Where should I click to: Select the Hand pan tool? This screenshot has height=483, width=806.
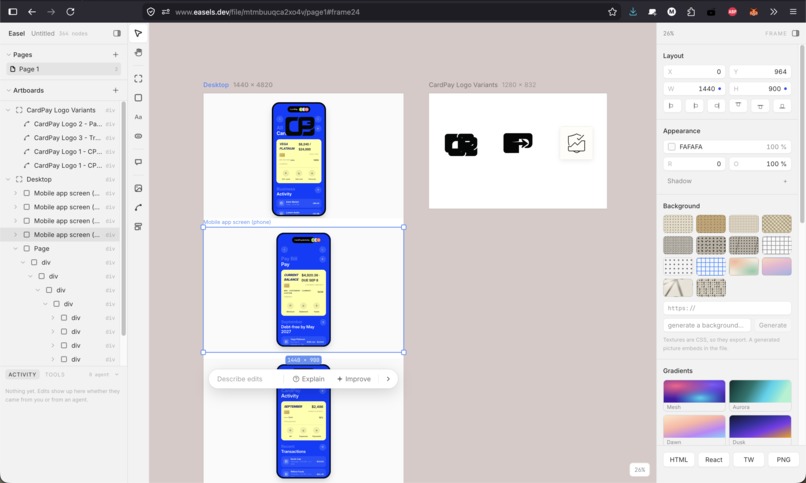click(138, 52)
